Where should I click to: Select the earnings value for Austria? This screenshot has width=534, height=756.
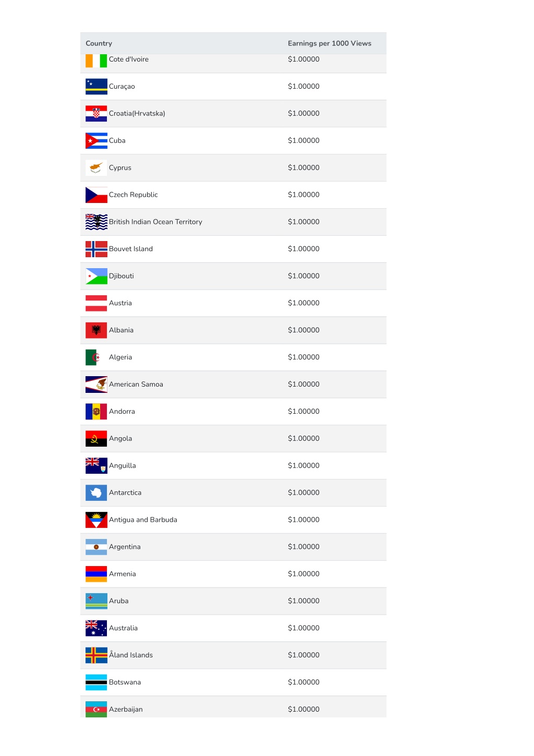[x=304, y=303]
